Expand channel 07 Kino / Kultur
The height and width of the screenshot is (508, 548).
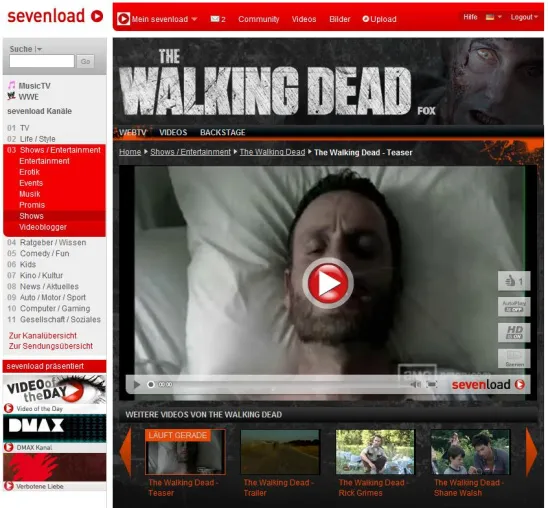pos(35,275)
